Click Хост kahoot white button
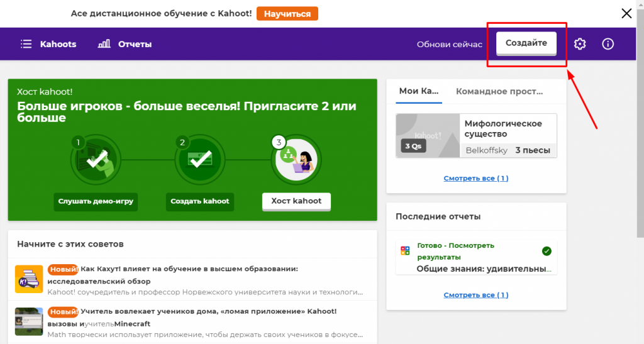Viewport: 644px width, 344px height. coord(296,201)
